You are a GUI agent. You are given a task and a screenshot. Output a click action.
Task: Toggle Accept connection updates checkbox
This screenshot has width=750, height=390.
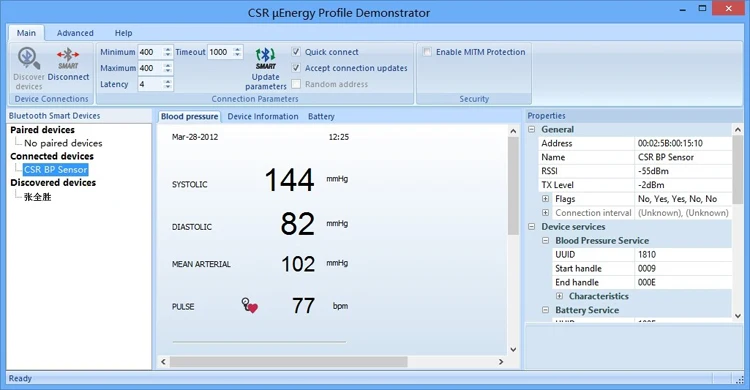[x=296, y=68]
